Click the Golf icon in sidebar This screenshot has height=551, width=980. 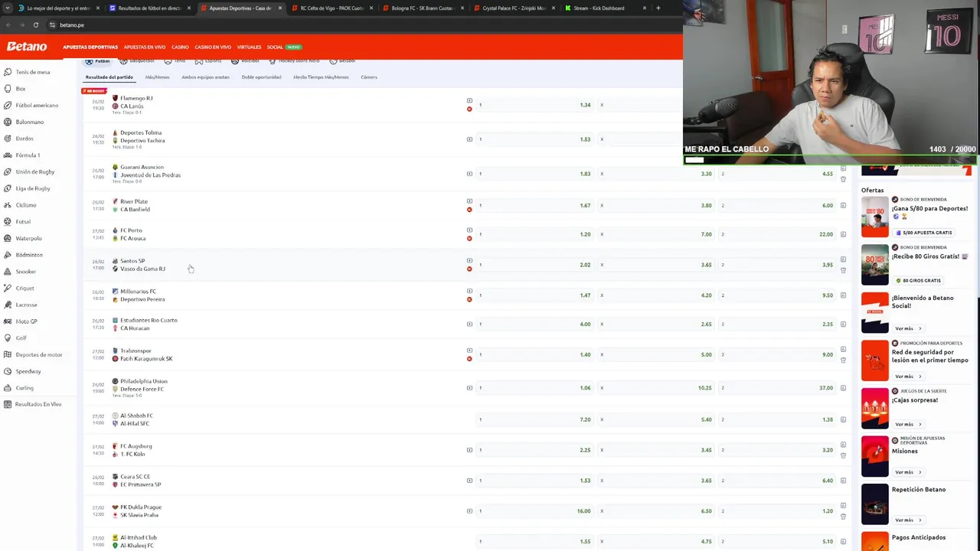8,338
